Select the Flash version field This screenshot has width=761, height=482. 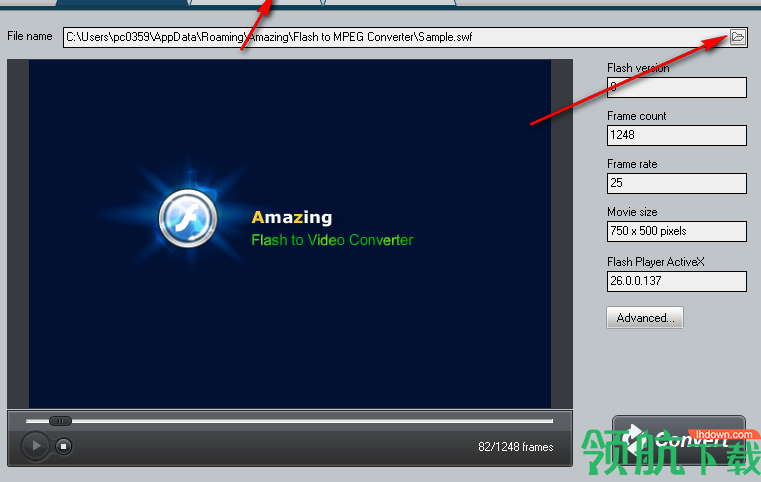[677, 87]
